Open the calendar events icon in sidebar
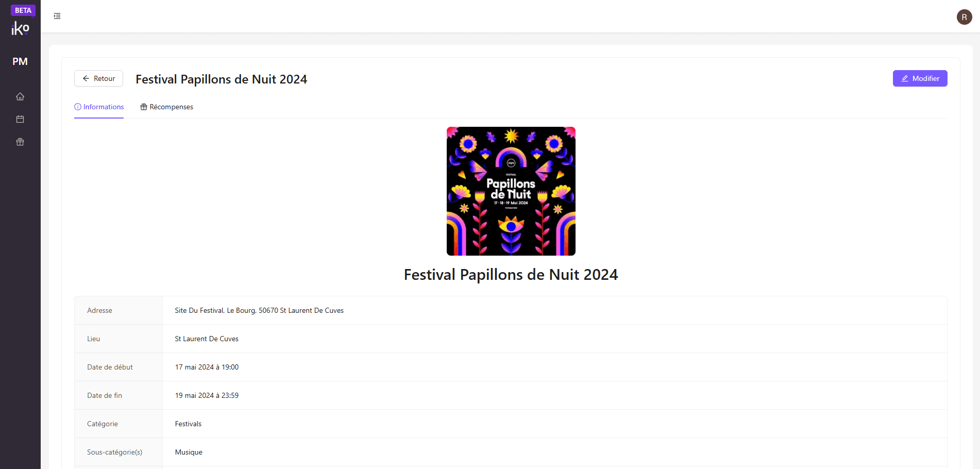Image resolution: width=980 pixels, height=469 pixels. [20, 119]
